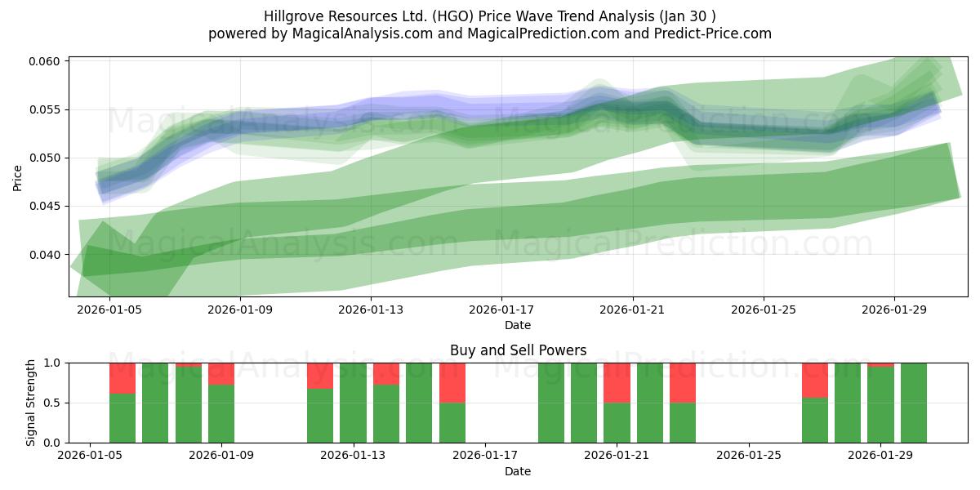Click the 2026-01-21 tick on the price chart
The image size is (980, 490).
633,310
